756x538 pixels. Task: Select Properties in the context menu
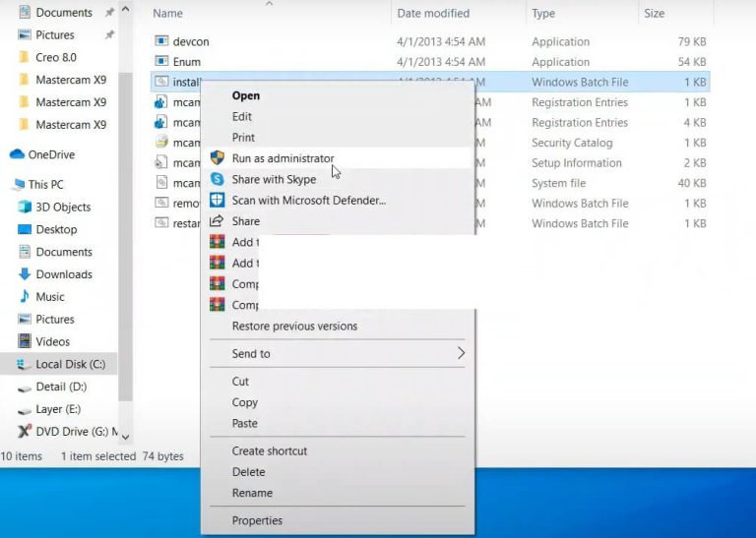[x=257, y=520]
